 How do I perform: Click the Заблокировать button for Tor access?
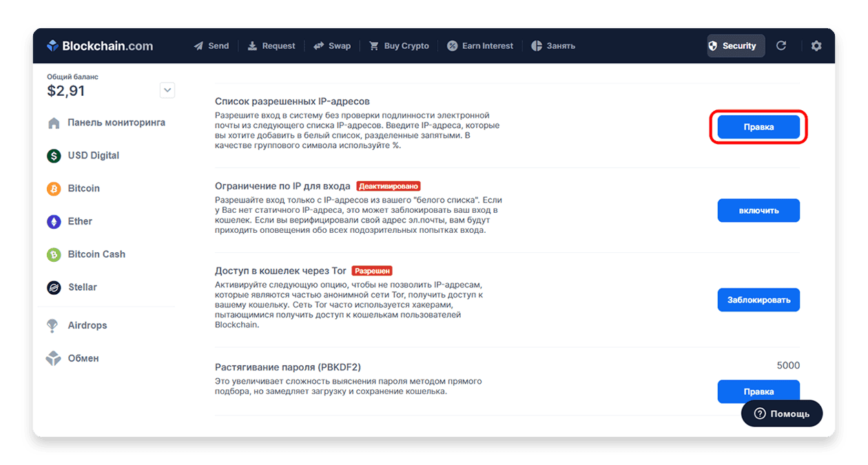point(758,300)
